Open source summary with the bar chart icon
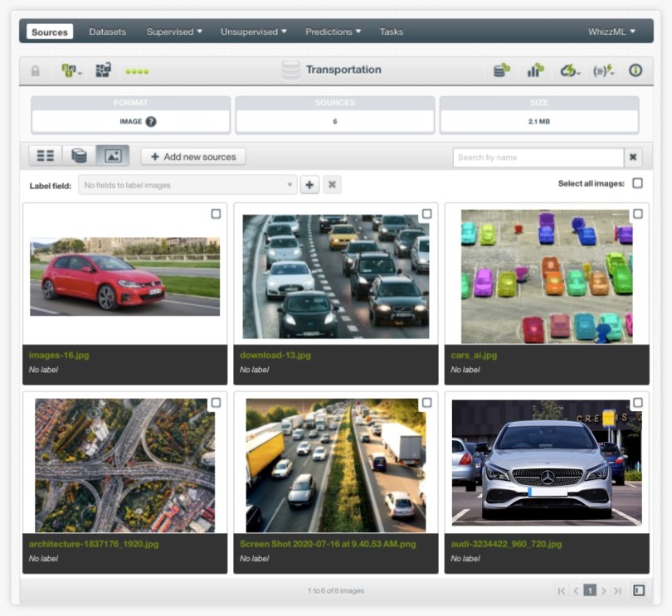Image resolution: width=672 pixels, height=616 pixels. click(x=534, y=71)
